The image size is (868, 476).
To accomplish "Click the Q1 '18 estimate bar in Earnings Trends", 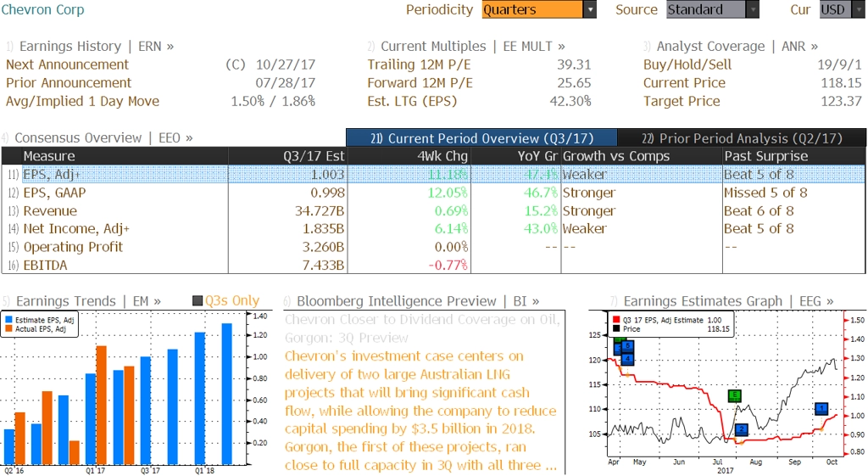I will tap(200, 399).
